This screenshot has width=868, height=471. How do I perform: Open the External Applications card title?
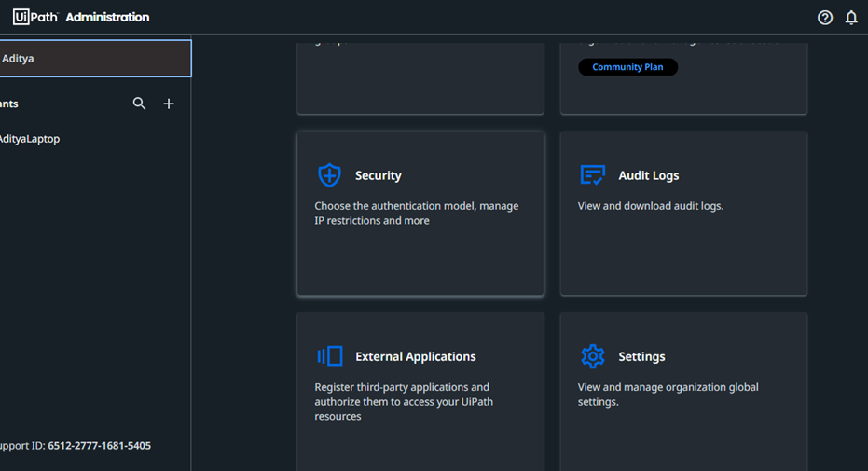(x=415, y=356)
